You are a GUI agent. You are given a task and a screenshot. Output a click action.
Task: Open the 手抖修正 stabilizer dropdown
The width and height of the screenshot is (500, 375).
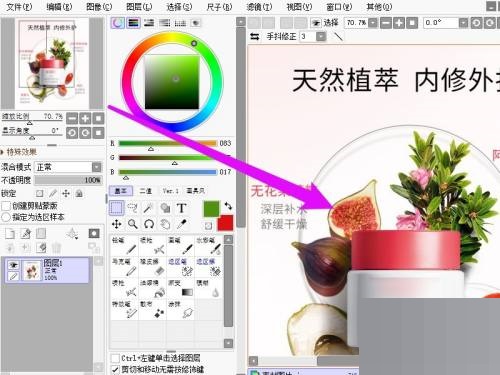321,36
